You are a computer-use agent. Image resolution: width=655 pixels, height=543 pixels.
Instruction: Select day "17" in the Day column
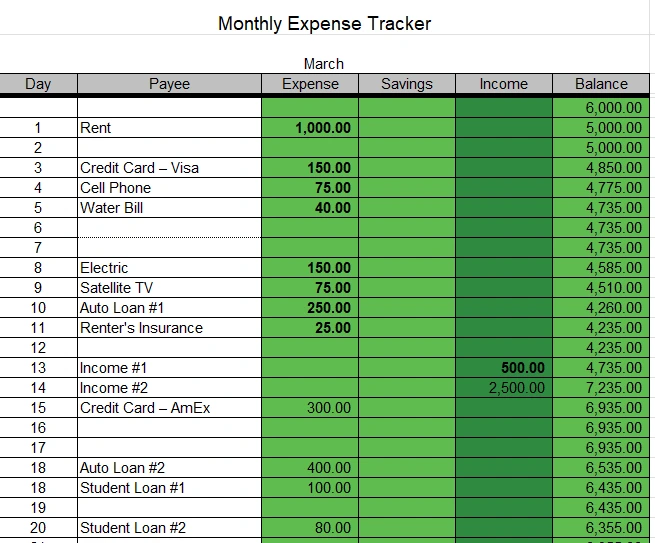(x=38, y=448)
